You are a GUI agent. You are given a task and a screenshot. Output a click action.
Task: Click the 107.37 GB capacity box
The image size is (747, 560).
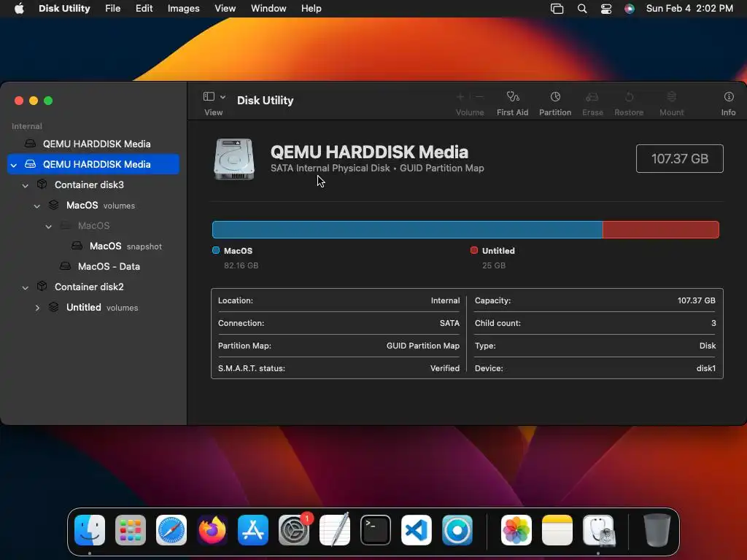point(679,158)
